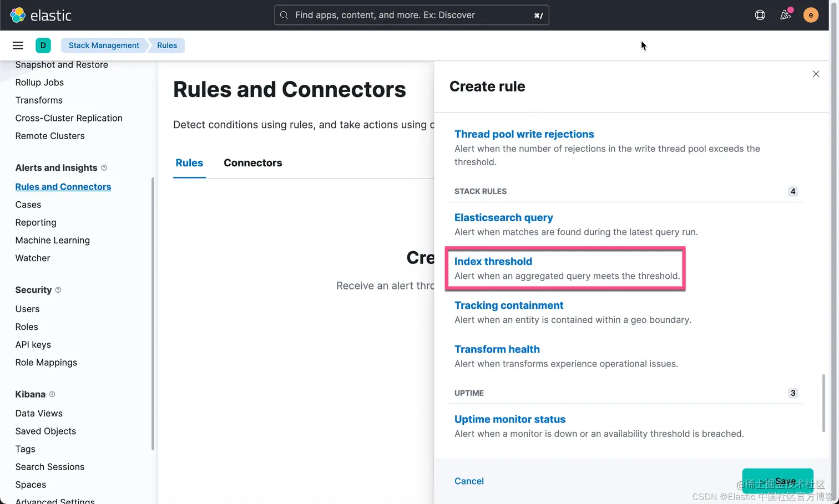Open Rules and Connectors sidebar link
This screenshot has height=504, width=839.
[63, 186]
